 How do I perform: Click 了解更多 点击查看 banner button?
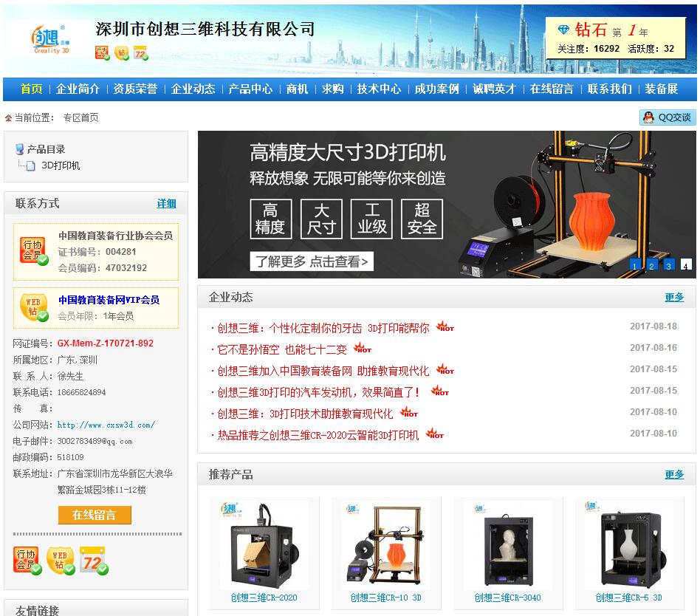coord(312,261)
